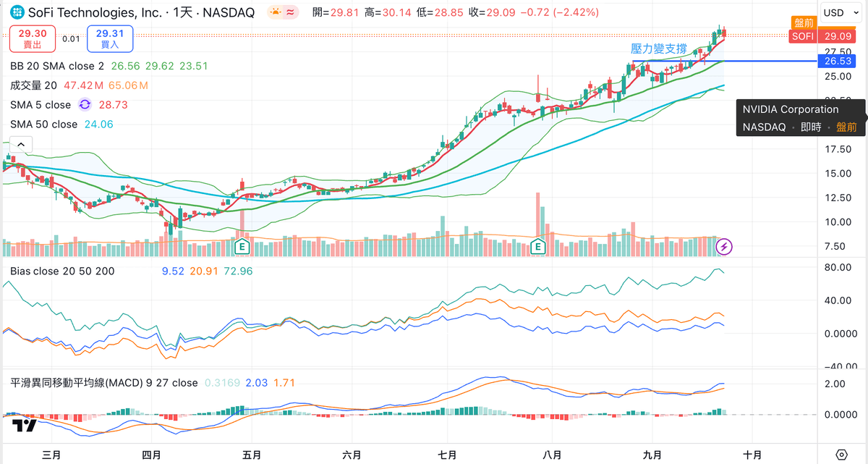Image resolution: width=868 pixels, height=464 pixels.
Task: Click the MACD signal value 1.71
Action: click(284, 382)
